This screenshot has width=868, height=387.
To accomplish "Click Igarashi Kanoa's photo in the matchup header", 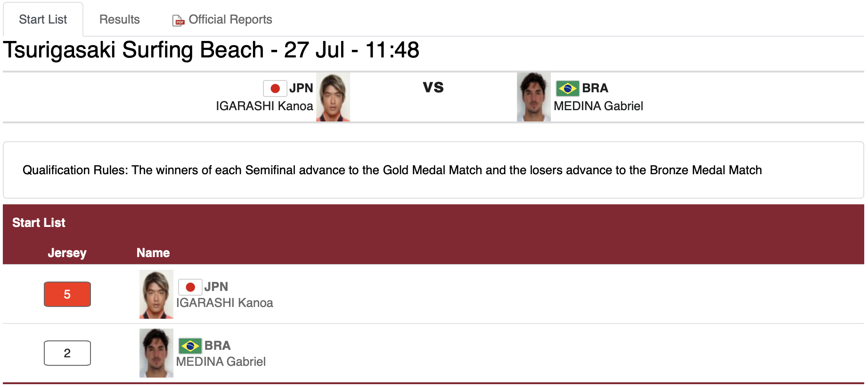I will [x=333, y=97].
